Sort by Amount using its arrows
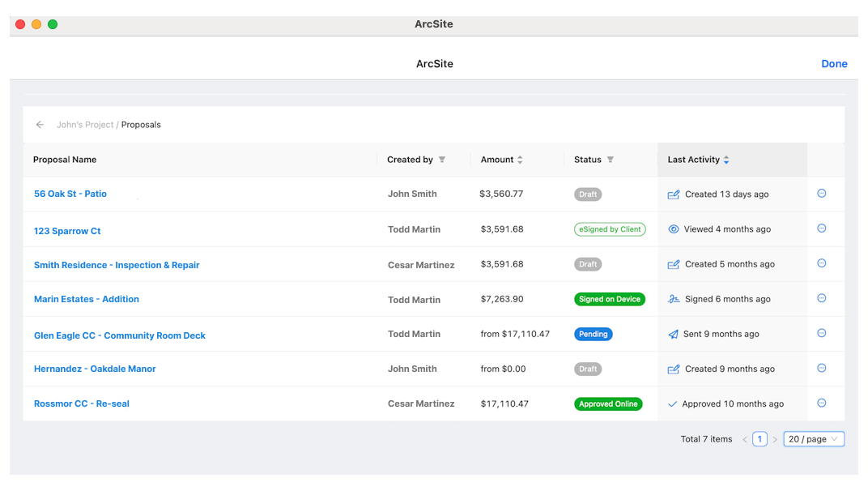This screenshot has width=868, height=491. (520, 160)
